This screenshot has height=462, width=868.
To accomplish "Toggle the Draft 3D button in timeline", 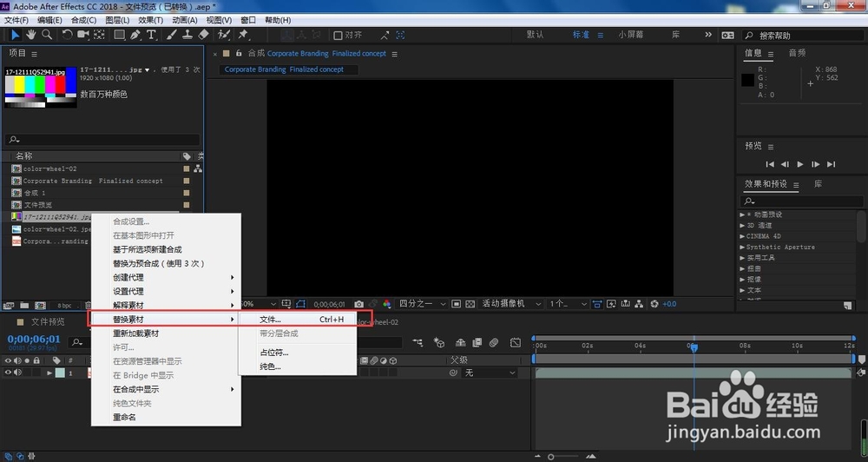I will 439,343.
